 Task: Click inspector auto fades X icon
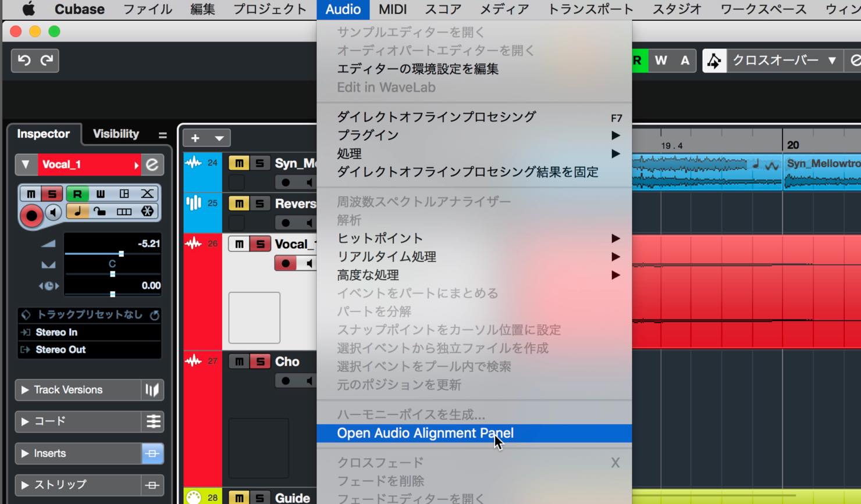pos(147,194)
